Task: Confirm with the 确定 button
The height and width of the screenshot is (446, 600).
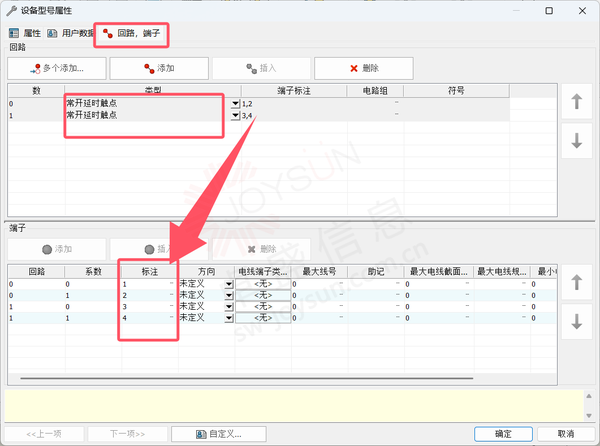Action: (x=504, y=434)
